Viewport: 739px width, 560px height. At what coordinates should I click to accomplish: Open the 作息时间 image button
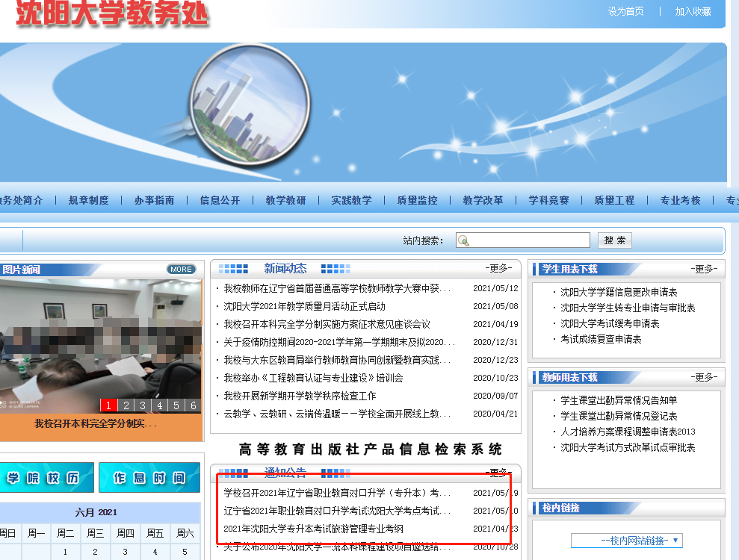coord(149,478)
